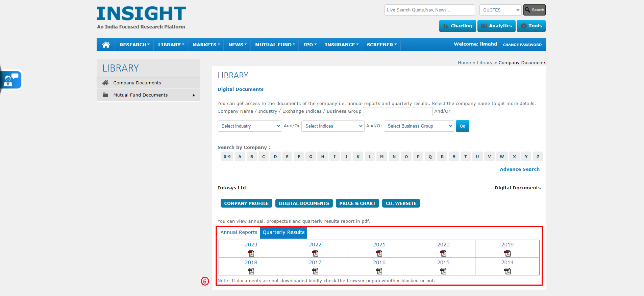Open the Tools button
This screenshot has width=644, height=296.
[531, 26]
